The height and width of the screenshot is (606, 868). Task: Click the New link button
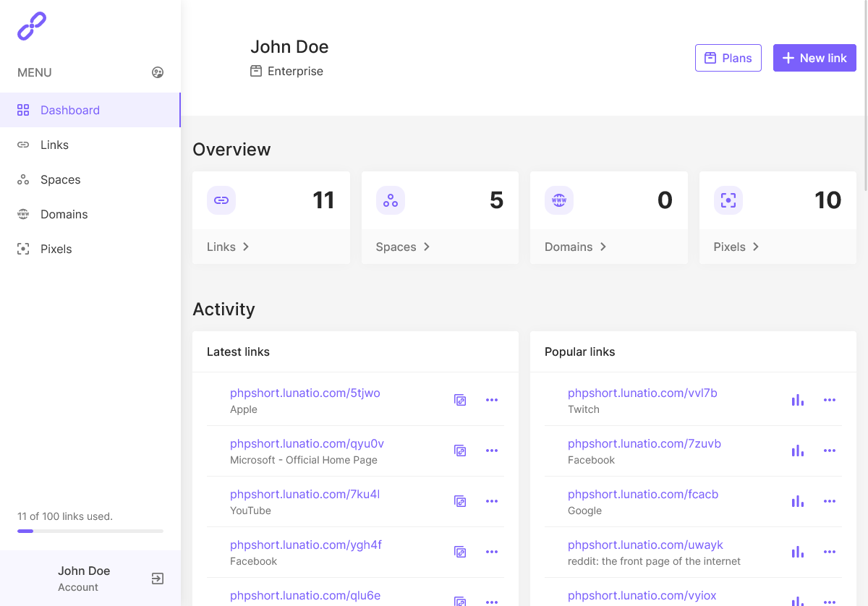(x=814, y=58)
